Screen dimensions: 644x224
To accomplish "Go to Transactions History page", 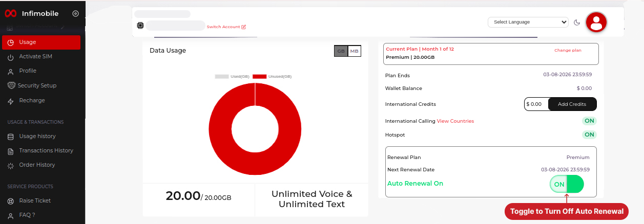I will [46, 151].
